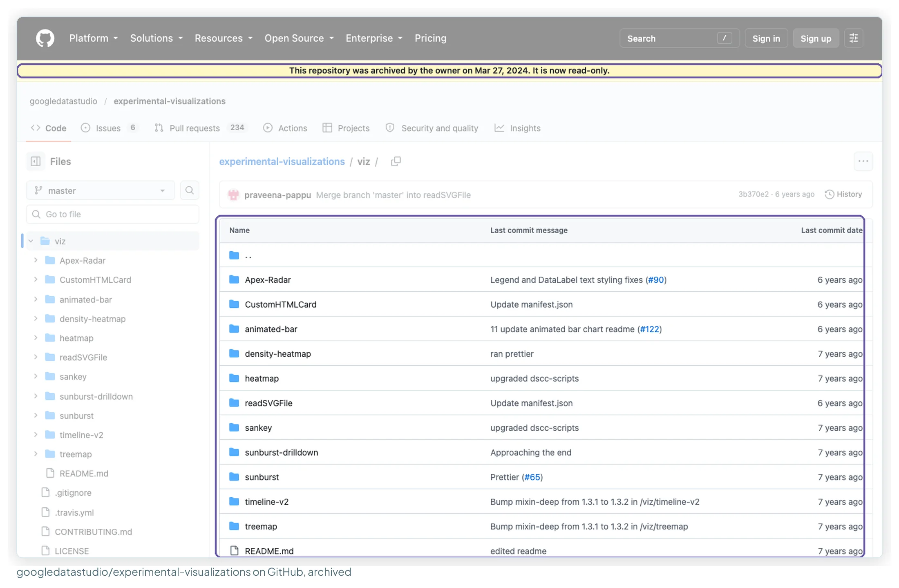
Task: Copy path icon next to viz
Action: click(x=396, y=161)
